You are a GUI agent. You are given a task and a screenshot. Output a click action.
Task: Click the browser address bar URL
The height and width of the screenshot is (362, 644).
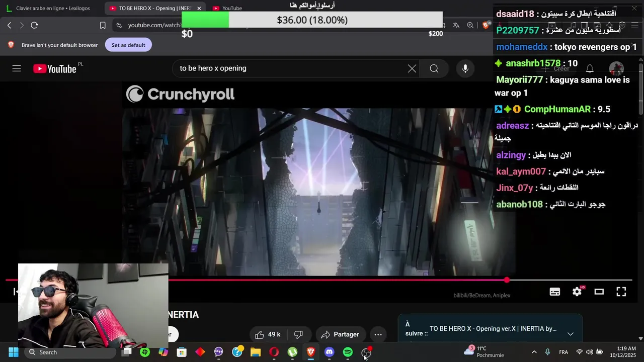154,25
